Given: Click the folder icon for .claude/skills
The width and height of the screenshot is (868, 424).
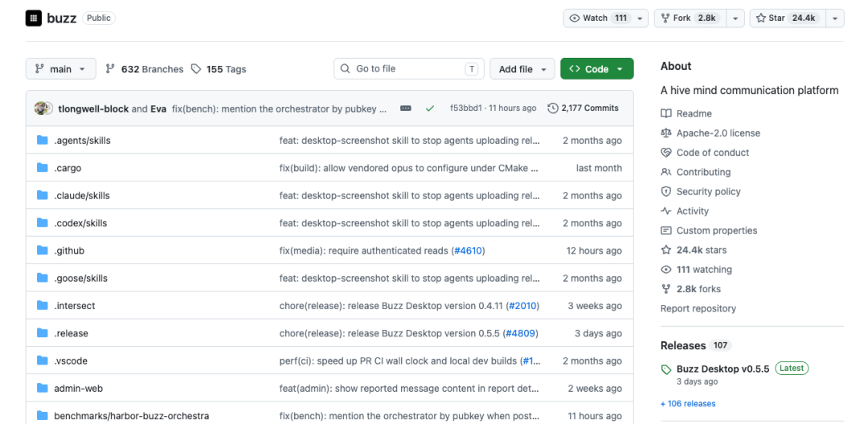Looking at the screenshot, I should pyautogui.click(x=42, y=195).
